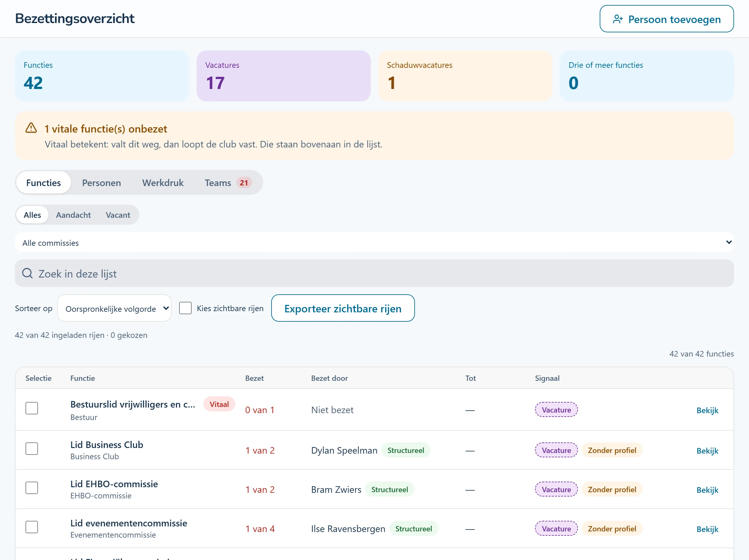The height and width of the screenshot is (560, 749).
Task: Click the Vacatures 17 summary card
Action: click(283, 76)
